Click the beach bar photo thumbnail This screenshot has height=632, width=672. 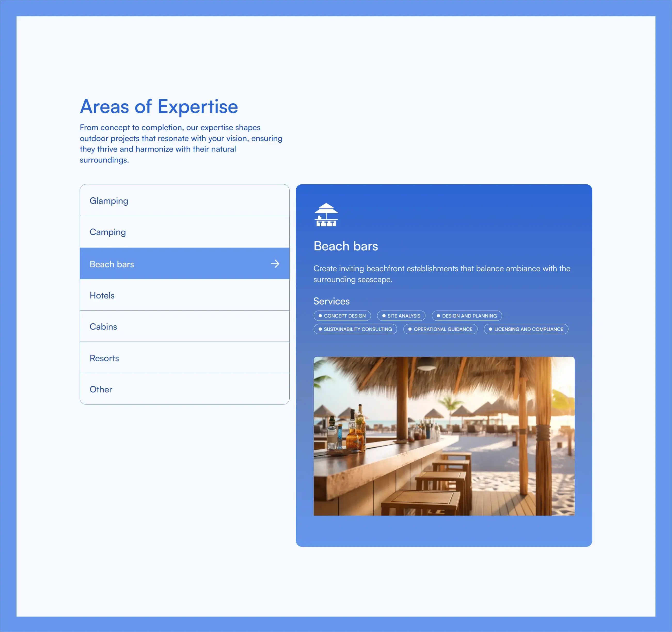pyautogui.click(x=444, y=435)
